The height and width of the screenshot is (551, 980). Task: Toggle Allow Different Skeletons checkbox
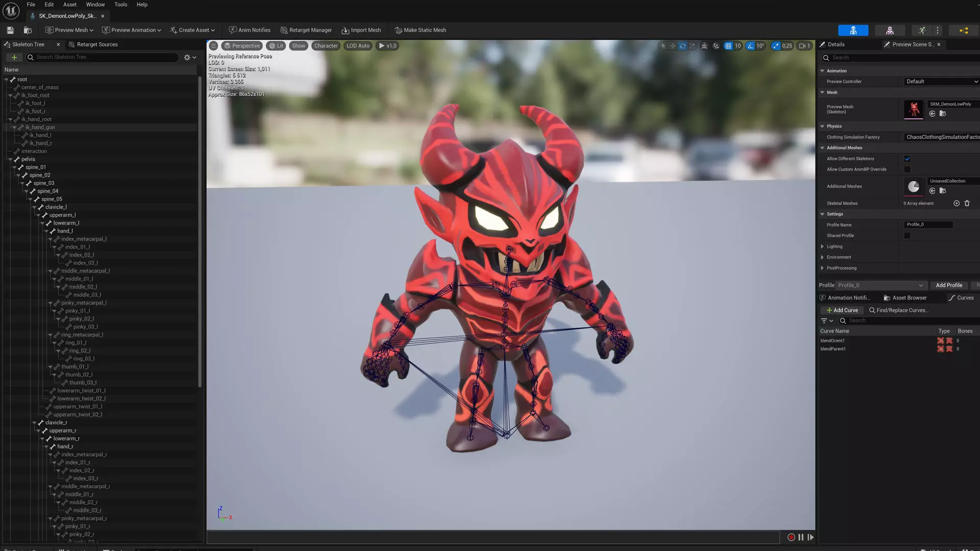click(x=907, y=159)
